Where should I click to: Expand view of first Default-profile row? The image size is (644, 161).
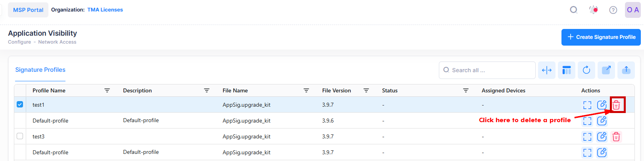click(587, 121)
